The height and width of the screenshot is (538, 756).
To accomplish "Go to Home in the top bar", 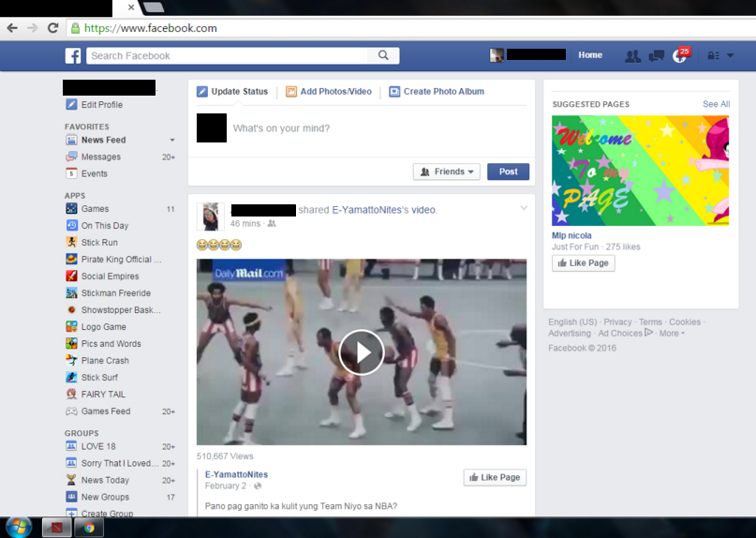I will pyautogui.click(x=590, y=55).
